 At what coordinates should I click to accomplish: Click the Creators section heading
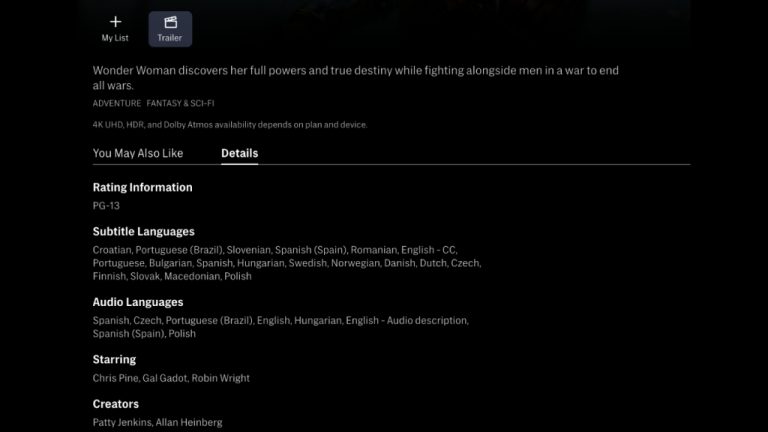(x=116, y=404)
